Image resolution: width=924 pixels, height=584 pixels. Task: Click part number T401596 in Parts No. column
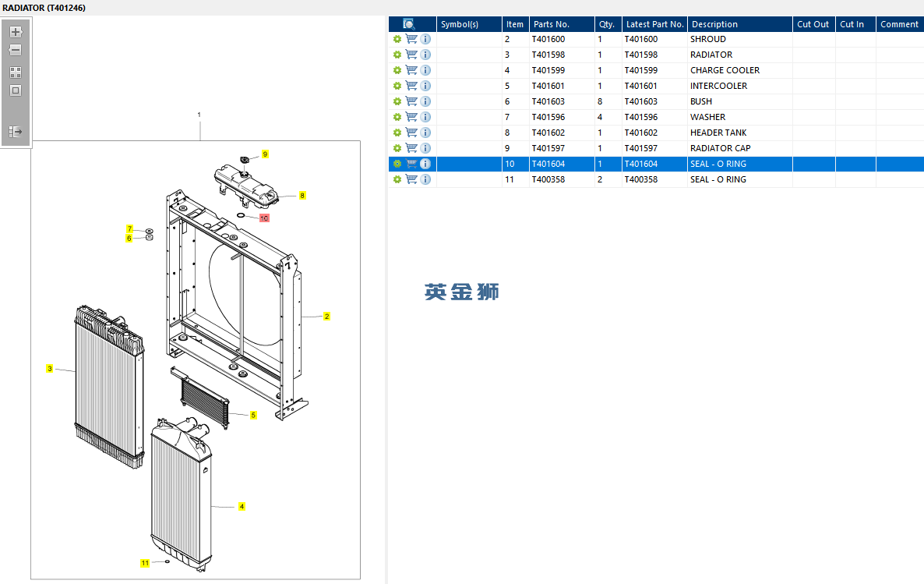tap(548, 117)
